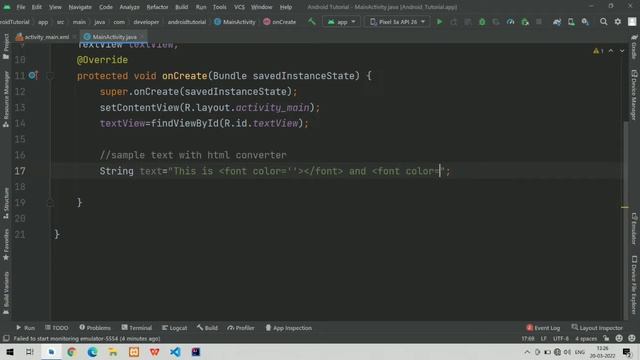Open the Project tool window
Viewport: 640px width, 360px height.
pyautogui.click(x=6, y=46)
